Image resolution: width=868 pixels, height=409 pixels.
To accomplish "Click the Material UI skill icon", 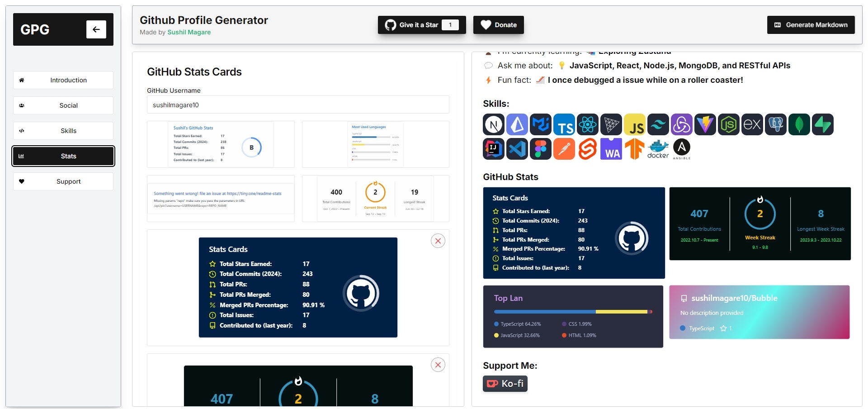I will 541,124.
